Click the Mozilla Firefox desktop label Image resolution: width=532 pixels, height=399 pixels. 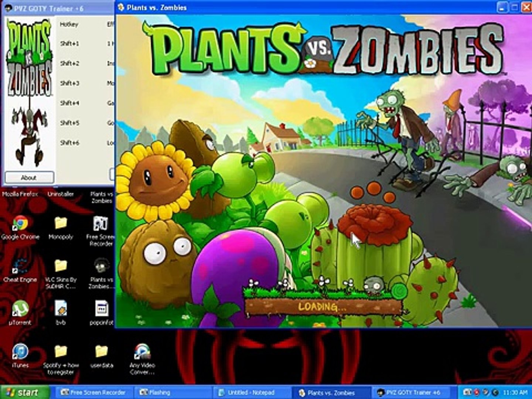20,194
